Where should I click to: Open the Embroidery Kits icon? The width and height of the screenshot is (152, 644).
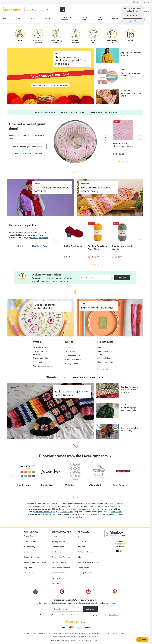pyautogui.click(x=112, y=34)
